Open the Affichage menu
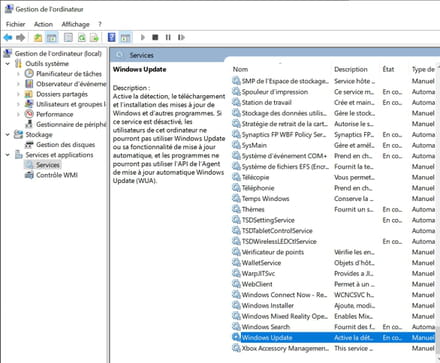Viewport: 440px width, 363px height. (75, 24)
